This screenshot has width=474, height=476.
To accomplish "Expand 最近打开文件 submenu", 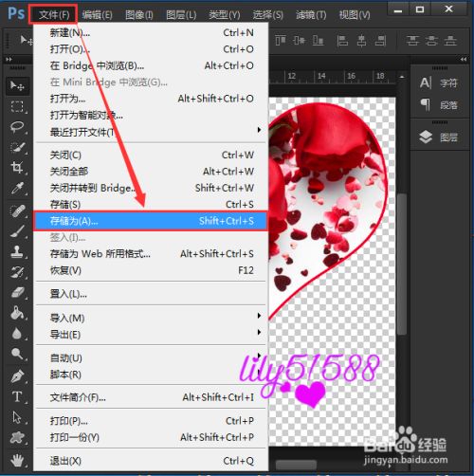I will click(x=151, y=132).
